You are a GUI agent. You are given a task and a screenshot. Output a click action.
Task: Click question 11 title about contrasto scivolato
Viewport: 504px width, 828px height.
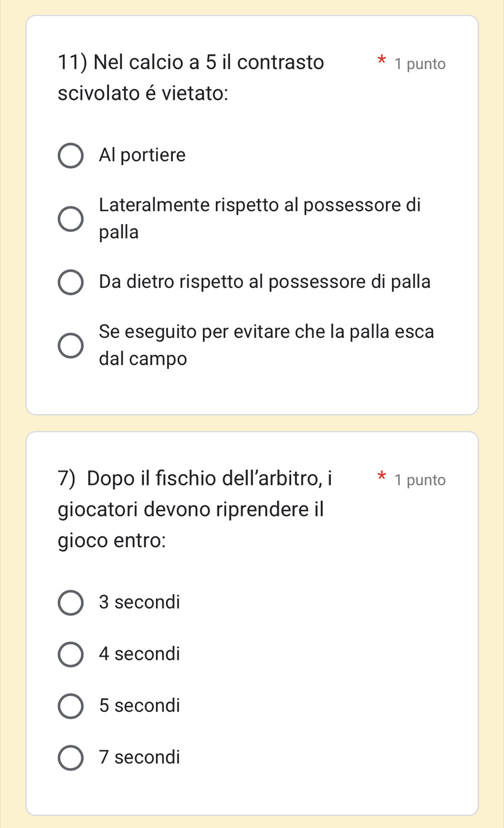coord(191,77)
